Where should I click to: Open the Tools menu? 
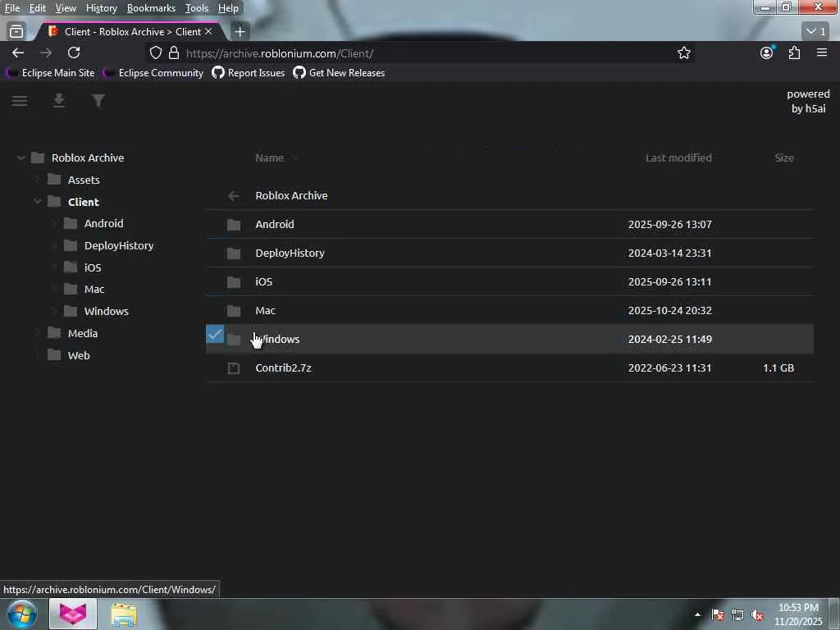(x=197, y=8)
